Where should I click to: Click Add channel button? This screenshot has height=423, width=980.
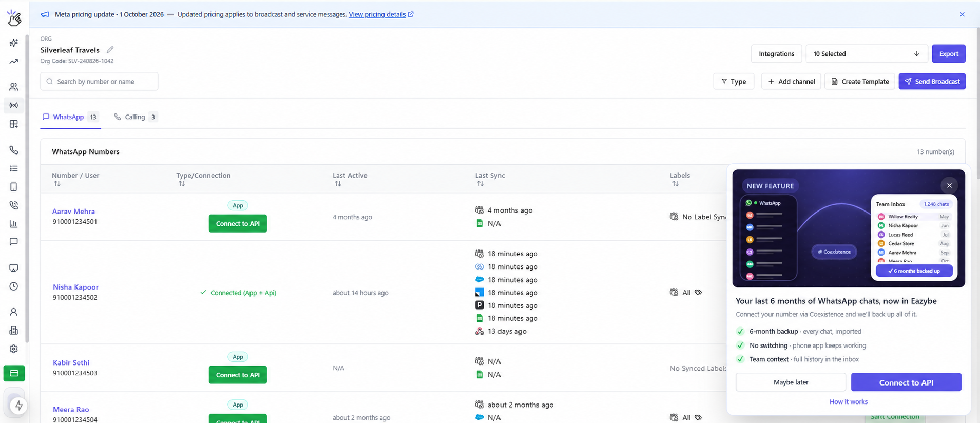pos(791,82)
